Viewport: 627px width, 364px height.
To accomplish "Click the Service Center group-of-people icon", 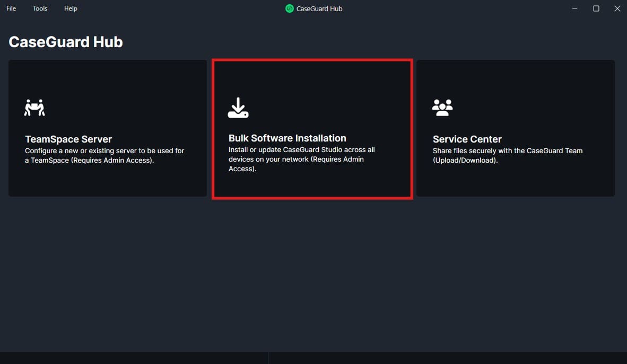I will 442,108.
